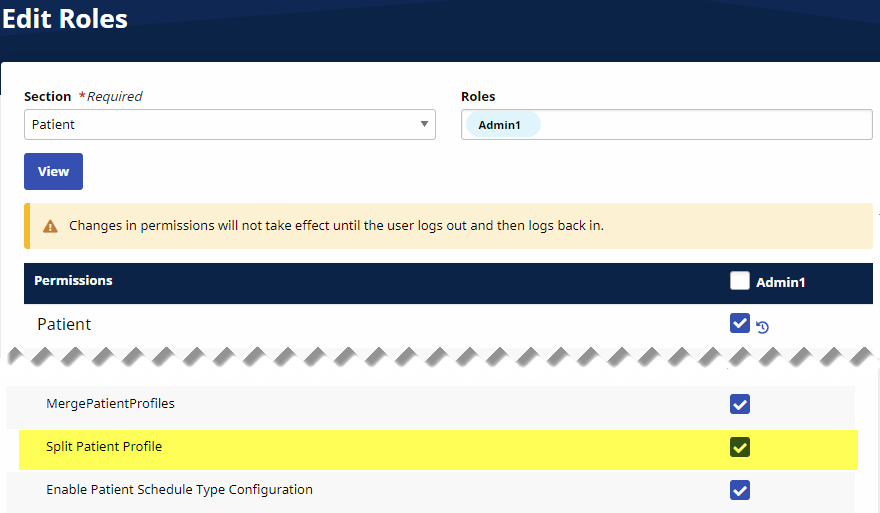Click the Section dropdown arrow
The width and height of the screenshot is (880, 513).
click(x=424, y=124)
